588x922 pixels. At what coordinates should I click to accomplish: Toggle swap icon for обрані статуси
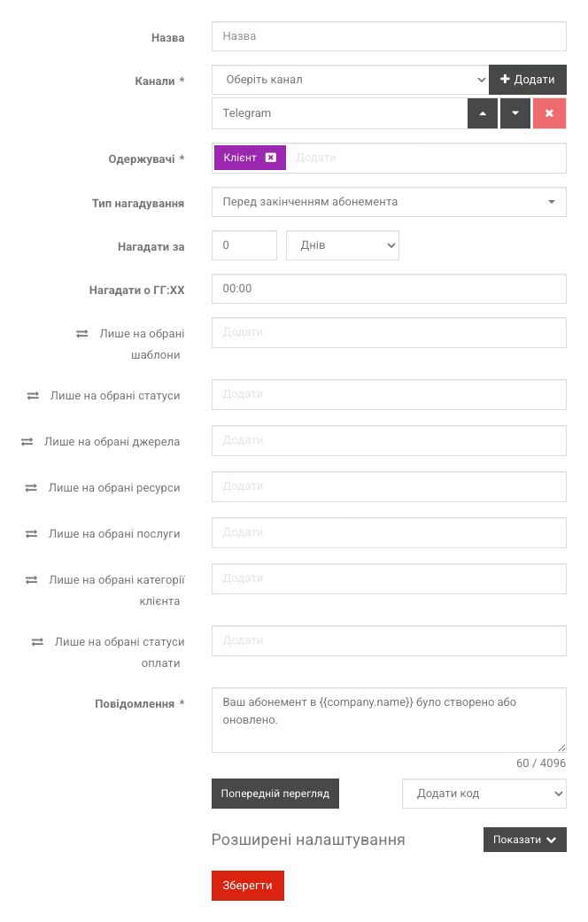(x=33, y=396)
